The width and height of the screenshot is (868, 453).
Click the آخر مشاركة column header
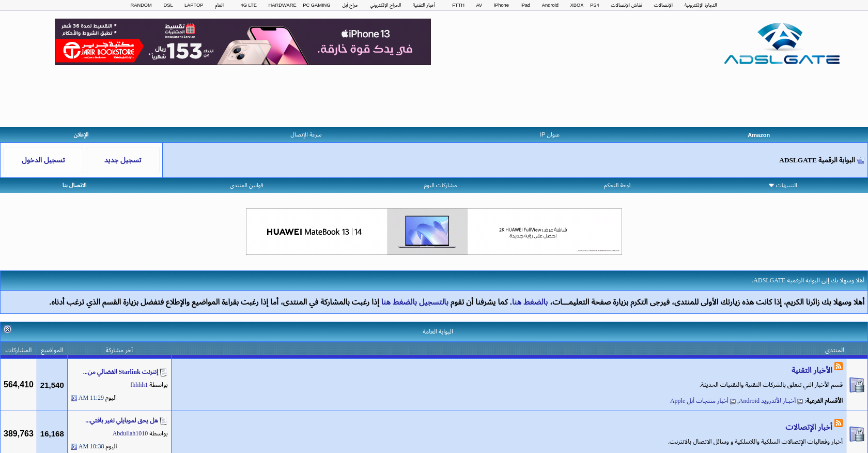coord(119,350)
